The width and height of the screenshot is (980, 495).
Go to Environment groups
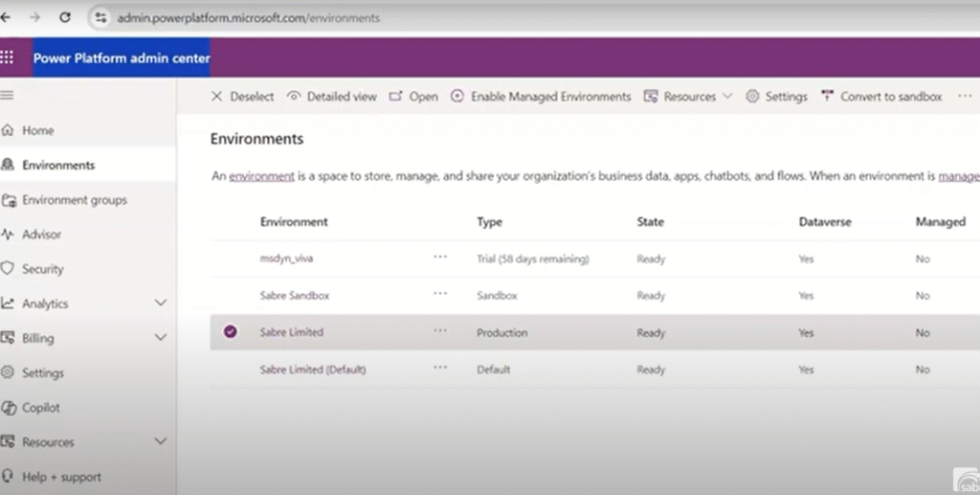coord(74,200)
